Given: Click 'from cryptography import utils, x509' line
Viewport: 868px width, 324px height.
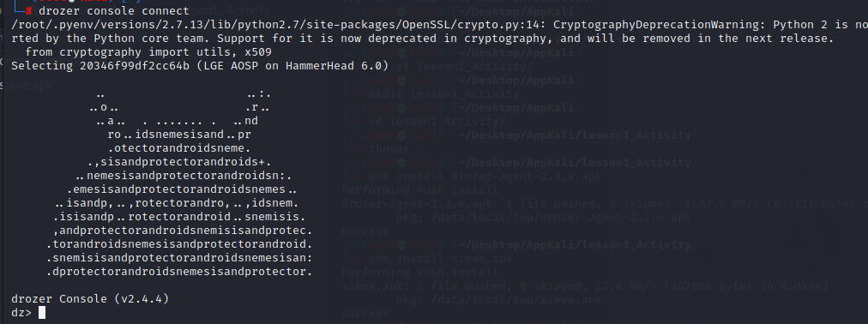Looking at the screenshot, I should point(148,52).
